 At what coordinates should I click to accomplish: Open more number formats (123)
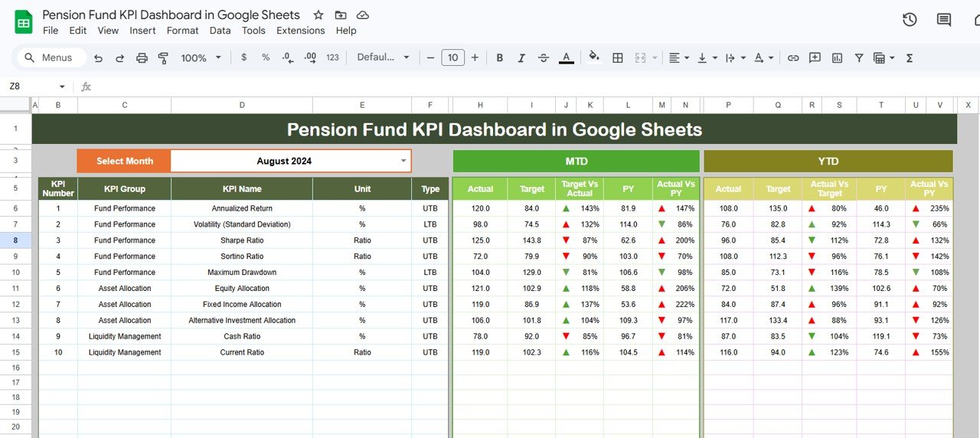[x=332, y=57]
